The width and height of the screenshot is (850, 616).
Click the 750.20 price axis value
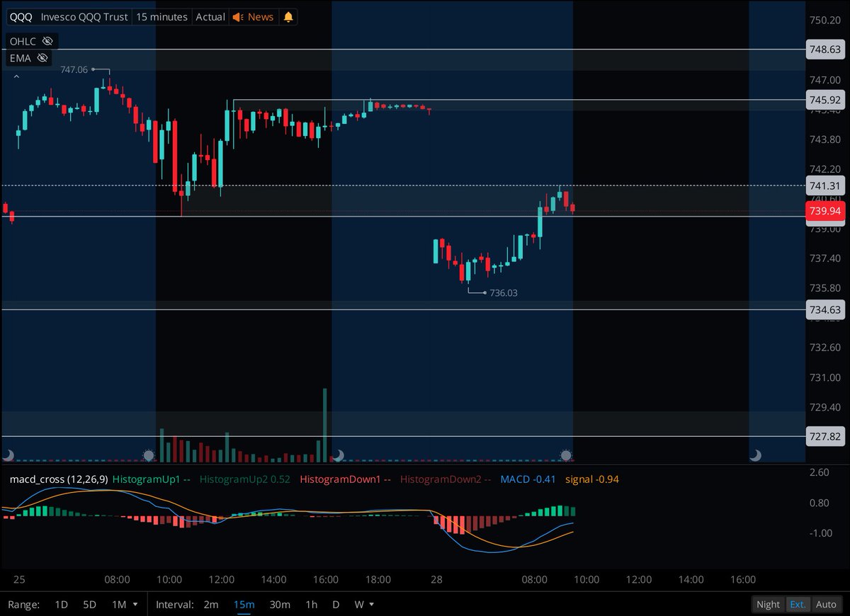point(824,21)
